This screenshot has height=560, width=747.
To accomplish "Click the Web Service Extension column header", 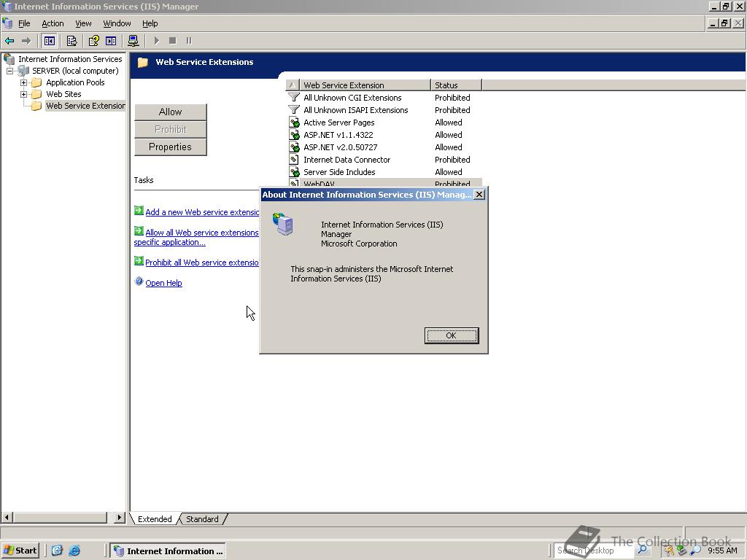I will (365, 85).
